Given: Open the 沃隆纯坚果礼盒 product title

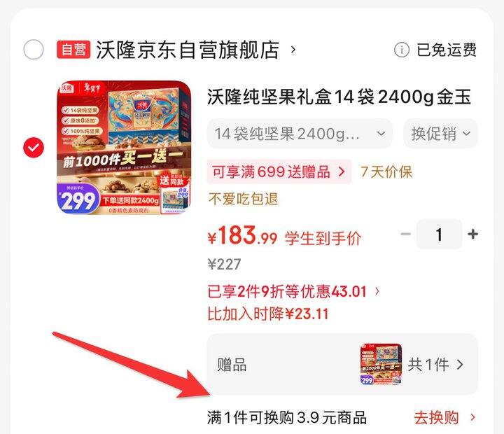Looking at the screenshot, I should [339, 97].
